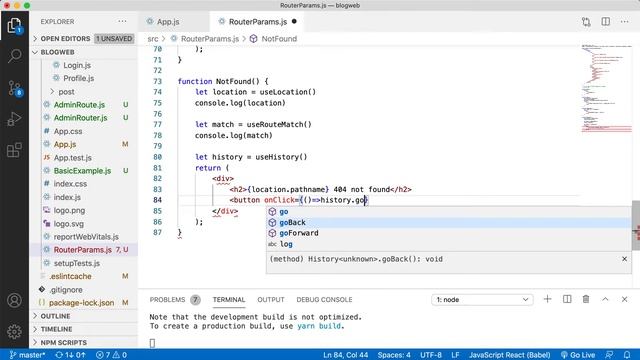The image size is (640, 360).
Task: Close the terminal panel
Action: tap(624, 299)
